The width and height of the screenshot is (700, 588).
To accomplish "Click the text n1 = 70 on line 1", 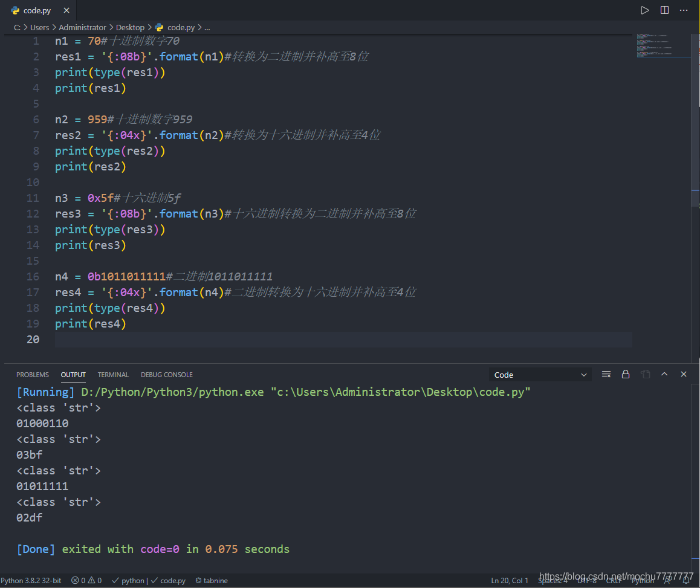I will point(78,41).
